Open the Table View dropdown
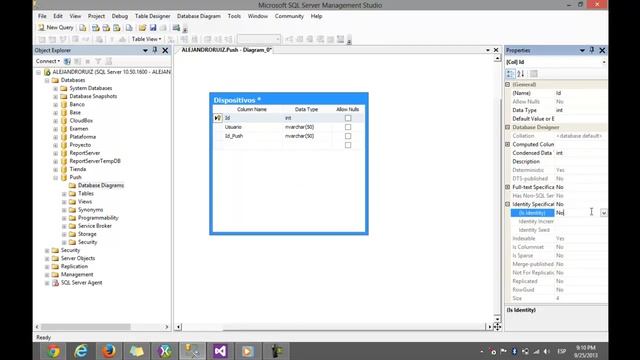This screenshot has height=360, width=640. click(147, 39)
